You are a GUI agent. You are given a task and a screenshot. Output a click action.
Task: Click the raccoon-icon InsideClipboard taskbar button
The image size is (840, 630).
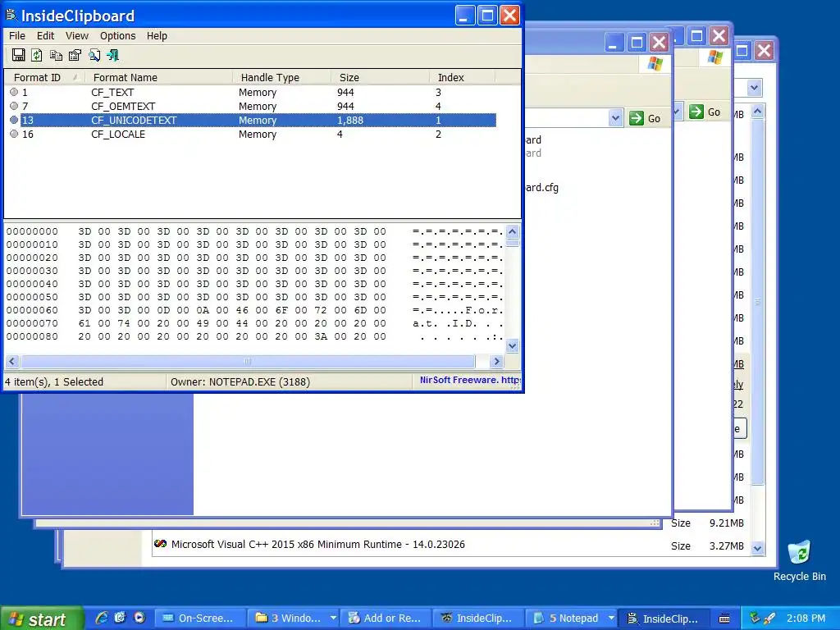(479, 619)
